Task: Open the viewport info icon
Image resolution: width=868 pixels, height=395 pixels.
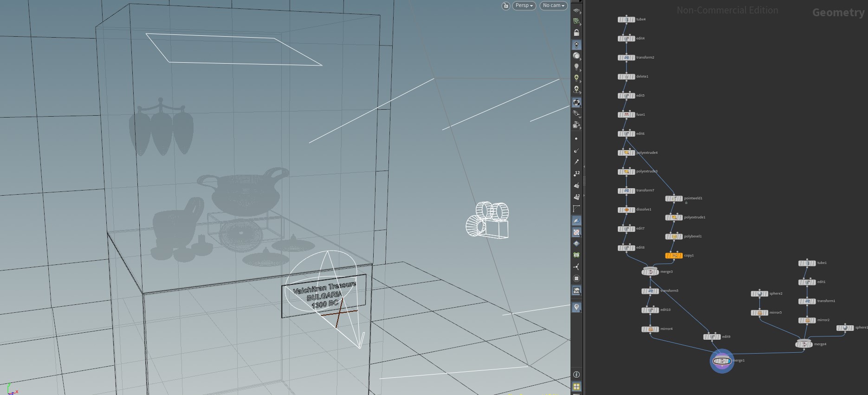Action: pos(577,375)
